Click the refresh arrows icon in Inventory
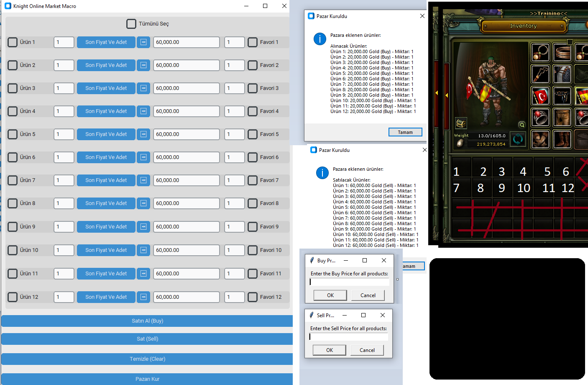The height and width of the screenshot is (385, 588). click(x=518, y=139)
